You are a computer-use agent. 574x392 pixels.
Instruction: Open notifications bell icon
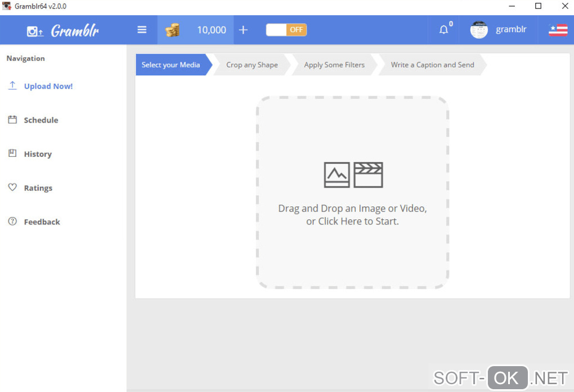pyautogui.click(x=443, y=30)
